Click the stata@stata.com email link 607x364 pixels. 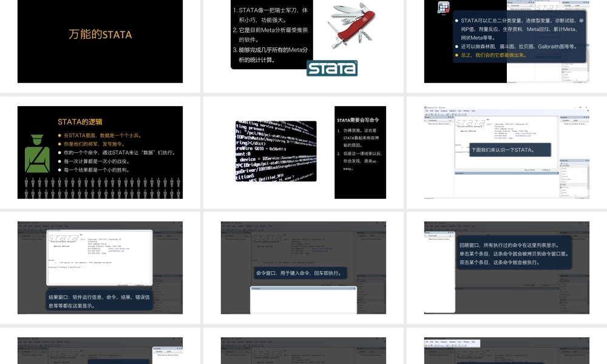pyautogui.click(x=524, y=135)
